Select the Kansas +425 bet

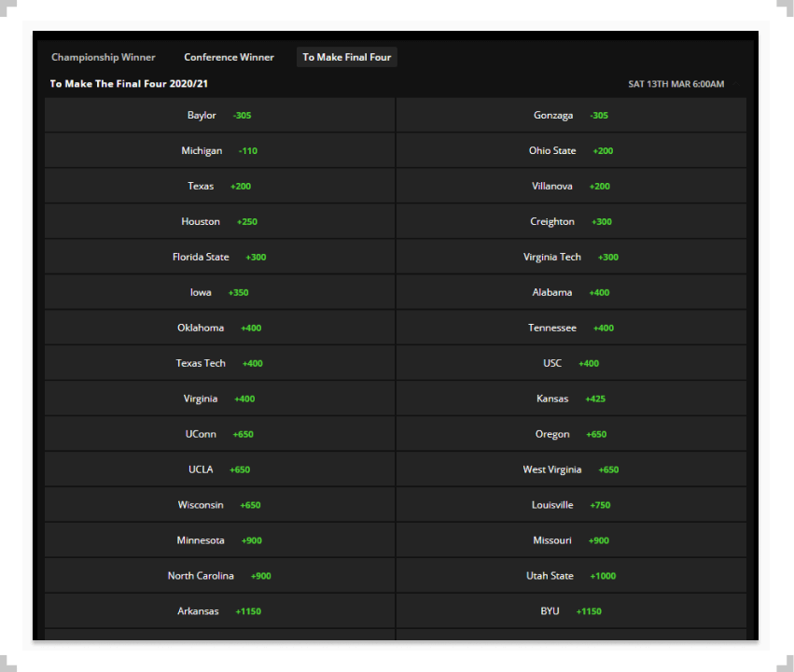pyautogui.click(x=571, y=399)
